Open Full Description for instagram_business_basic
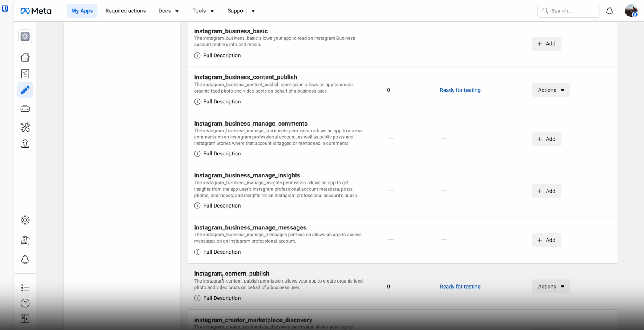This screenshot has width=644, height=330. pyautogui.click(x=222, y=56)
